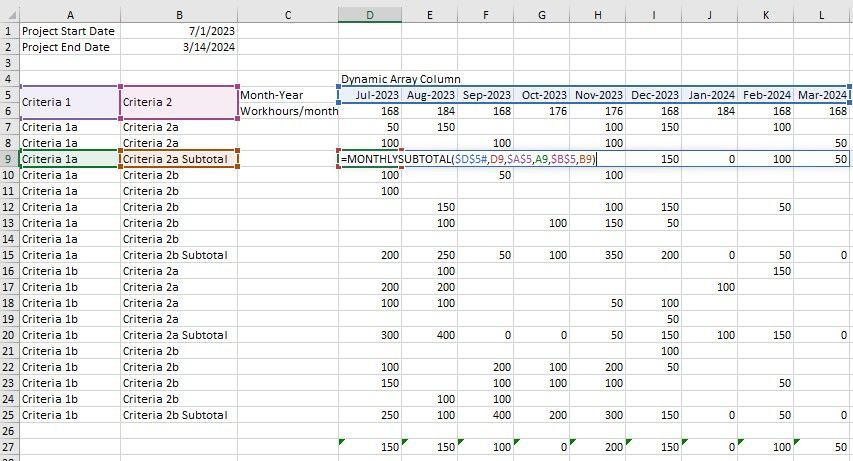Click the 'Criteria 2' header cell
Viewport: 853px width, 461px height.
179,102
